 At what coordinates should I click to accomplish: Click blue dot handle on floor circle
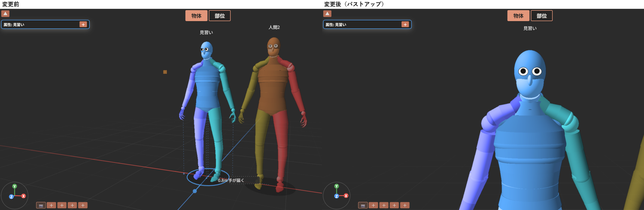(195, 191)
